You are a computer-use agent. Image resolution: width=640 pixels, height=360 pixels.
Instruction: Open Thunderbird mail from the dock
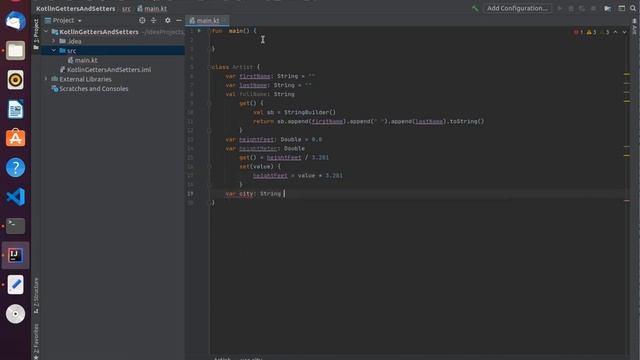pyautogui.click(x=16, y=21)
